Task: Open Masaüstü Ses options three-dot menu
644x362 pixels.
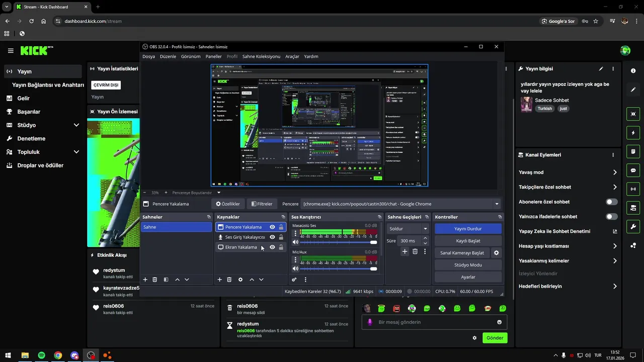Action: tap(295, 234)
